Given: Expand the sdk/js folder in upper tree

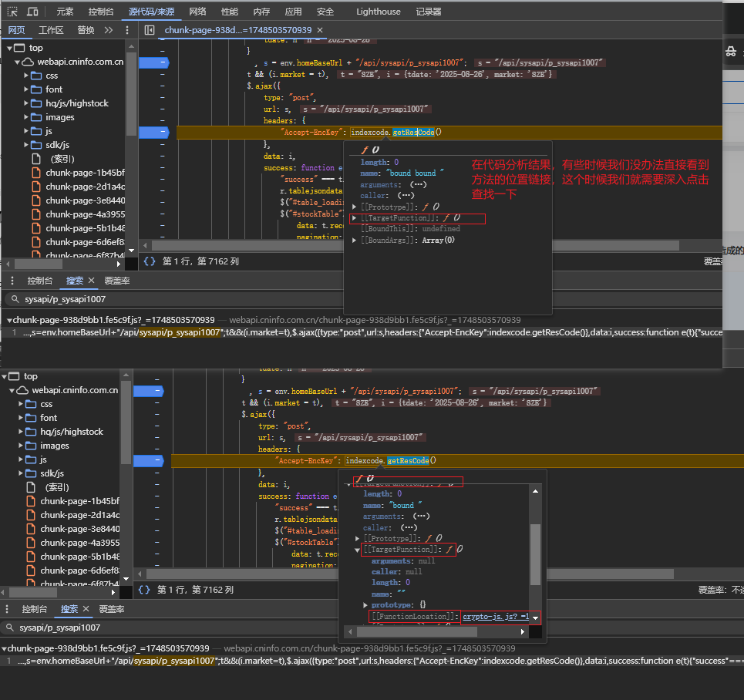Looking at the screenshot, I should [26, 145].
